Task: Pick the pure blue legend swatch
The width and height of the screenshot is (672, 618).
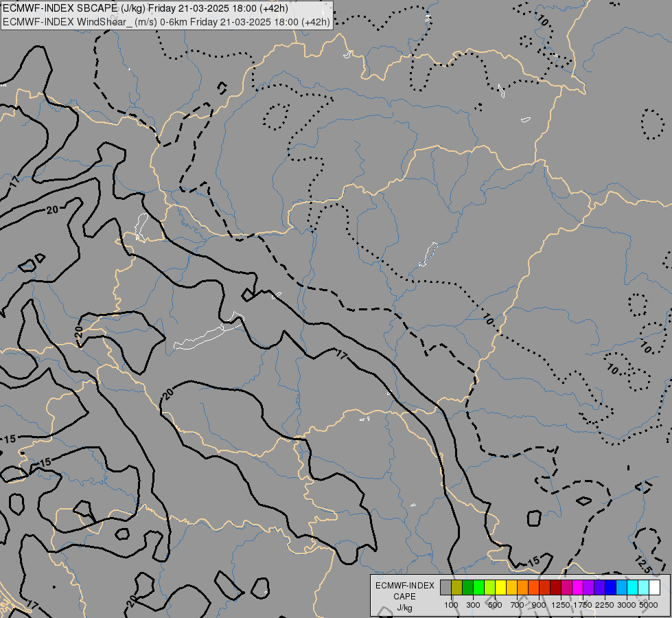Action: (x=611, y=588)
